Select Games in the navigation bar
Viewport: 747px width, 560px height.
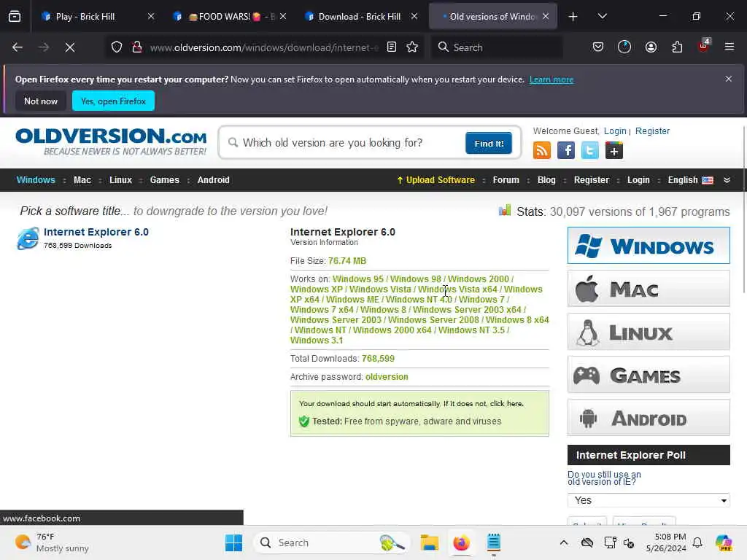click(x=164, y=180)
